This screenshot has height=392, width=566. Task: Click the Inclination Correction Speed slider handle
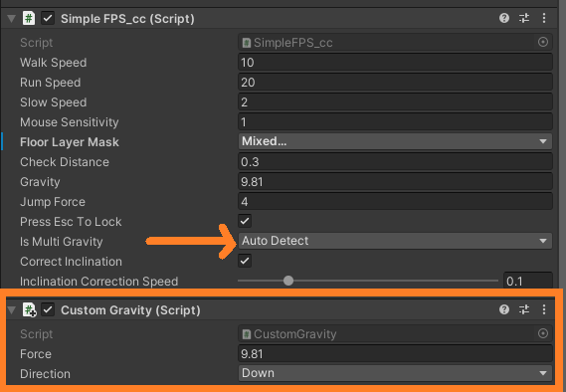(288, 281)
